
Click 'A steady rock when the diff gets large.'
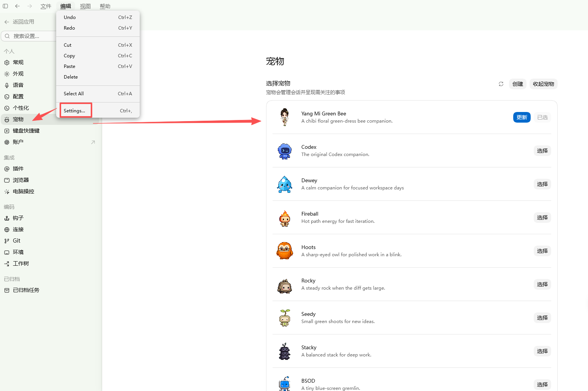point(343,288)
